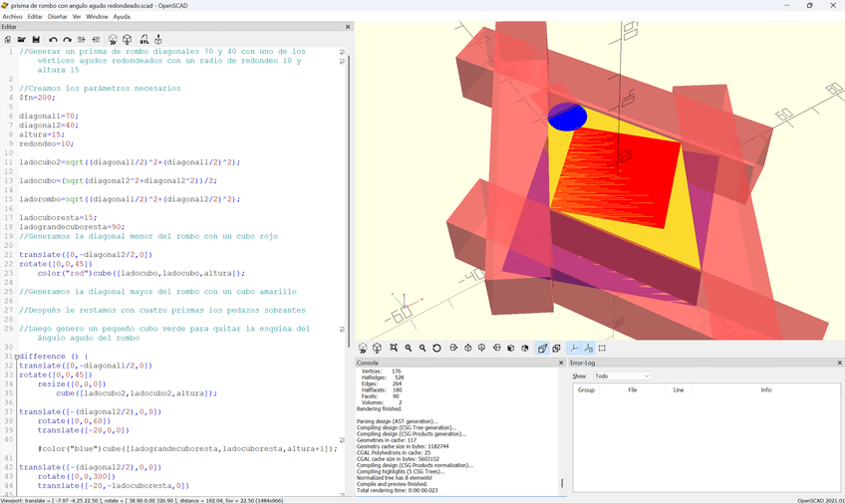Close the Consola panel
The image size is (845, 504).
point(561,363)
